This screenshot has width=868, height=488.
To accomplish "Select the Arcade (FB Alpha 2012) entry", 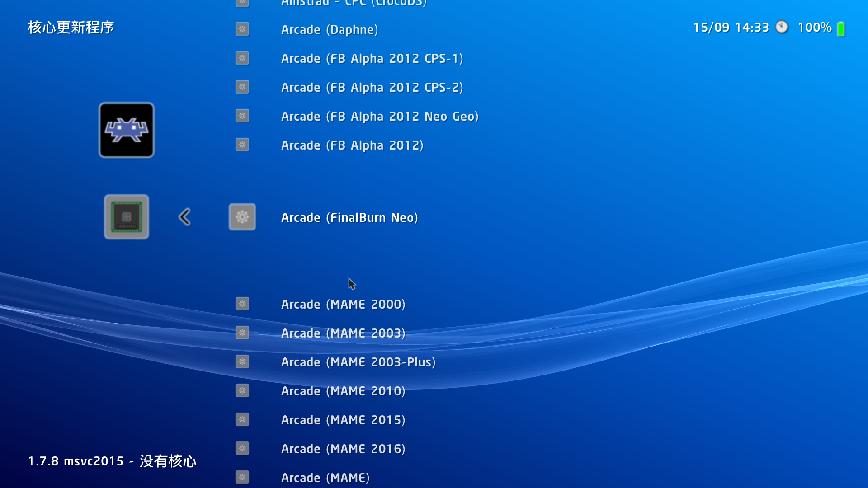I will coord(352,145).
